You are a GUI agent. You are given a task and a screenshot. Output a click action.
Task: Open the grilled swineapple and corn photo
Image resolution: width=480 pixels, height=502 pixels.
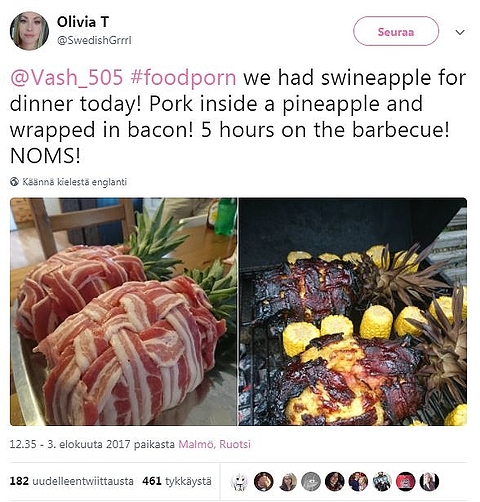click(353, 312)
